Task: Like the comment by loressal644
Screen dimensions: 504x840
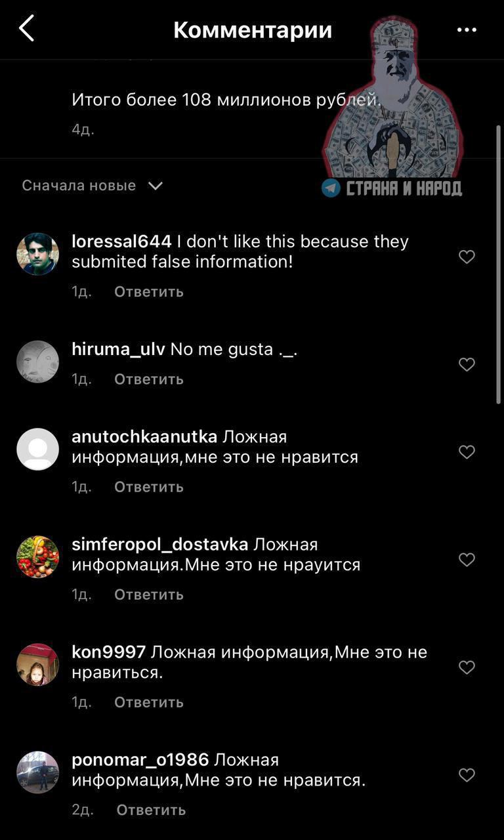Action: (467, 257)
